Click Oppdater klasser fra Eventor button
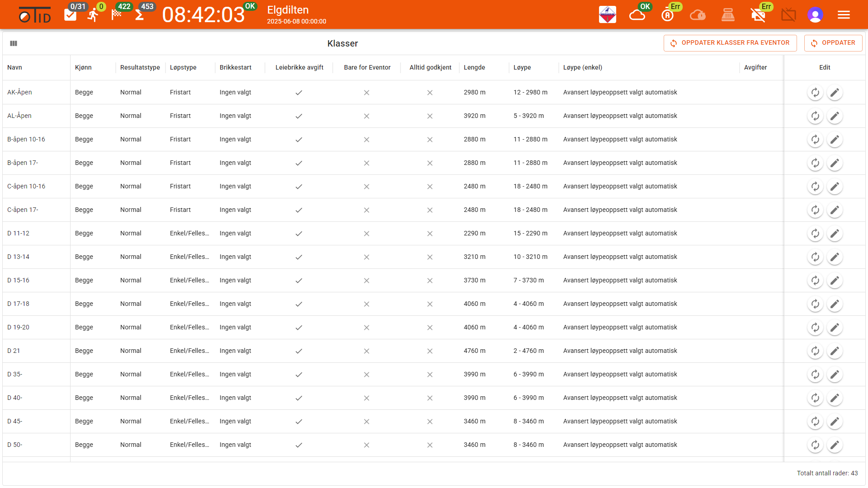Viewport: 868px width, 488px height. 730,43
